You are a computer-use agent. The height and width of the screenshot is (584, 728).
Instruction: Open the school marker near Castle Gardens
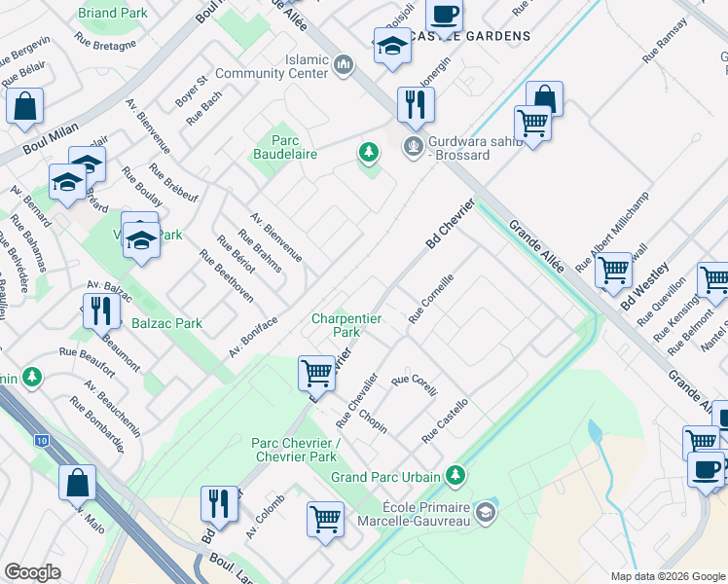[393, 47]
